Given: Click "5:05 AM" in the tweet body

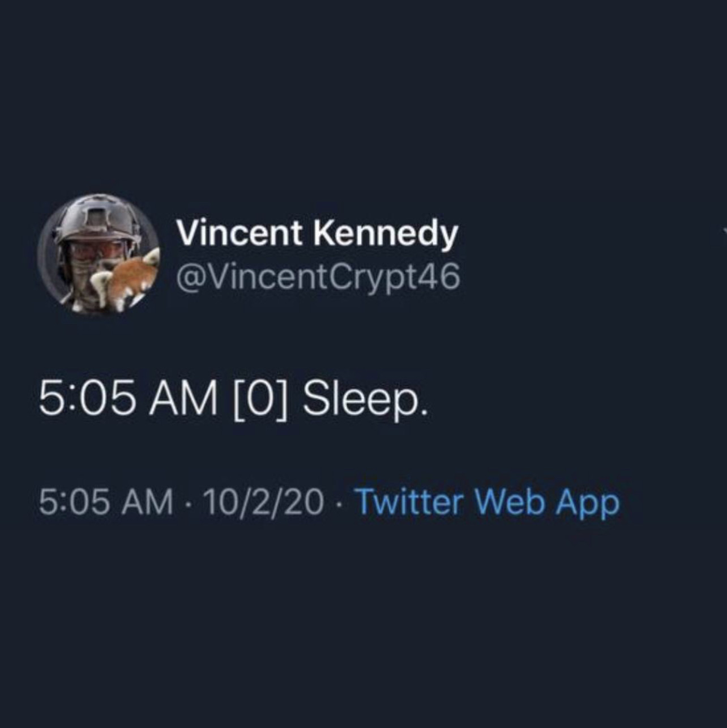Looking at the screenshot, I should 128,398.
